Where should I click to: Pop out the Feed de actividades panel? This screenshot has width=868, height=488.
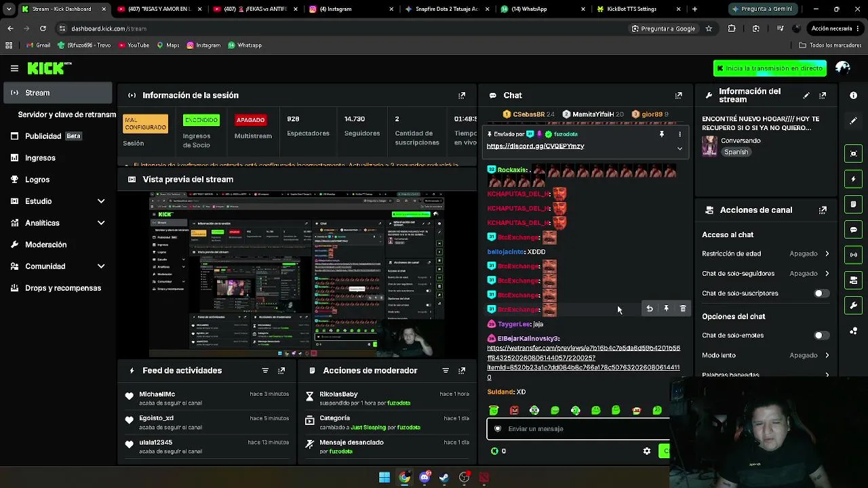281,371
